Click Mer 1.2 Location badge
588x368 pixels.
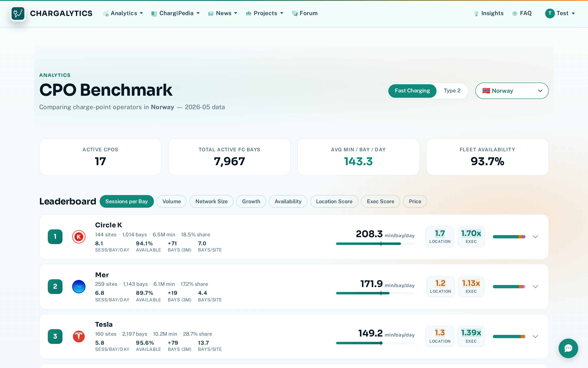click(x=440, y=286)
